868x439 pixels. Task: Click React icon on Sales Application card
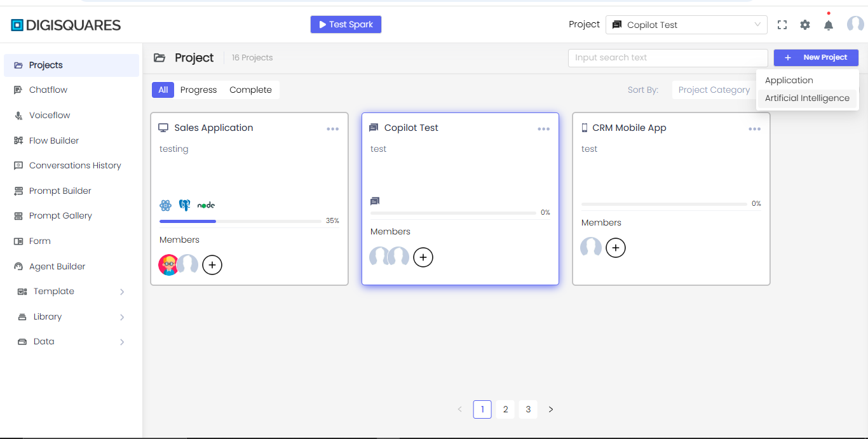pos(166,205)
